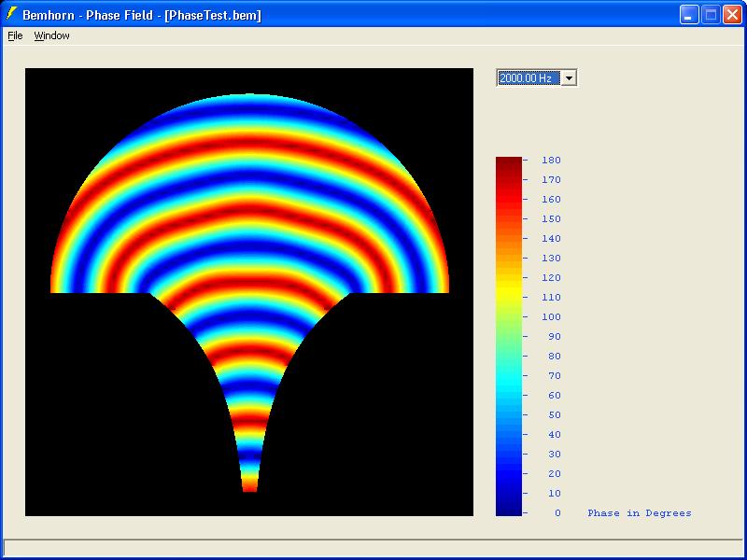The width and height of the screenshot is (747, 560).
Task: Minimize the Bemhorn window
Action: click(x=688, y=15)
